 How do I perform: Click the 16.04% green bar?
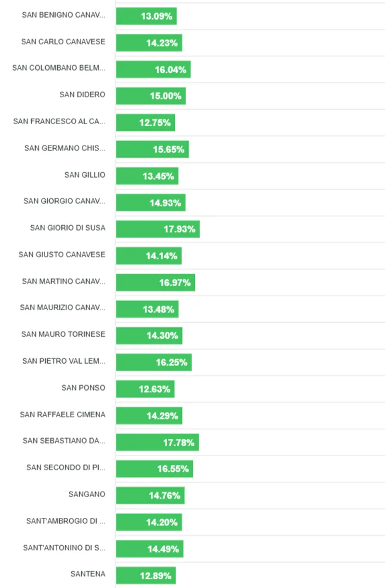point(153,69)
